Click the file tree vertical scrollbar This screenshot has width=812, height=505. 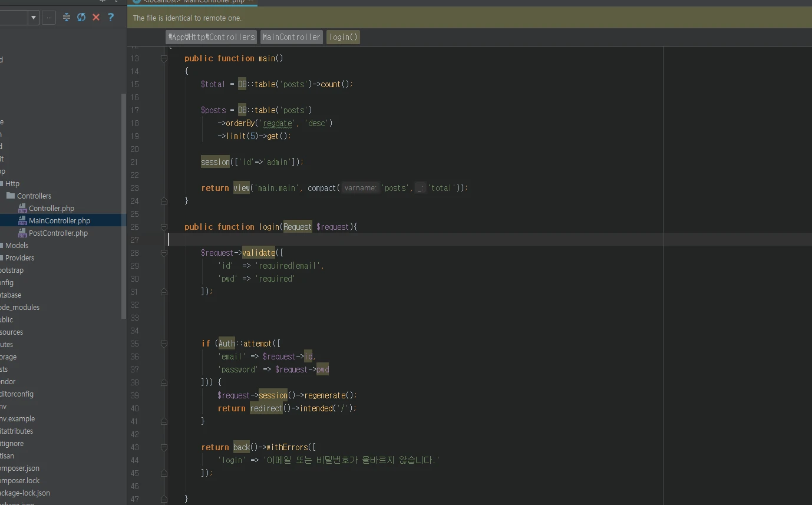[123, 206]
